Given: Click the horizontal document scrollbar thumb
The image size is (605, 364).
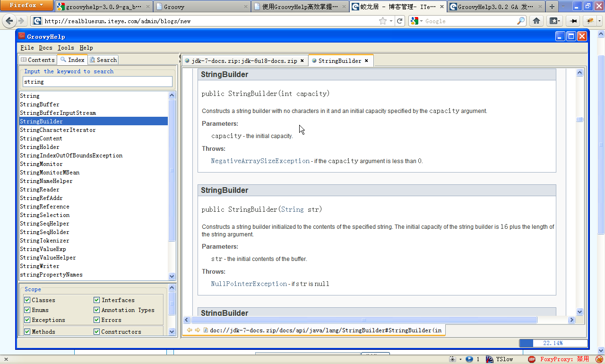Looking at the screenshot, I should 363,320.
